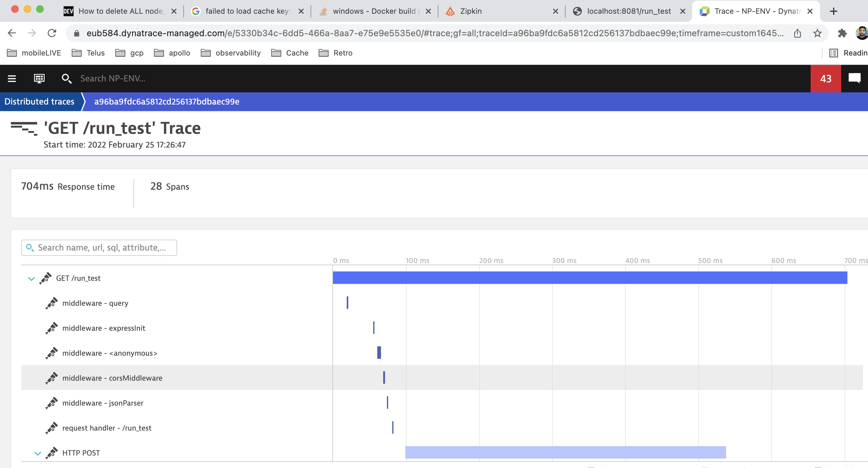Bookmark this page with the star icon
868x468 pixels.
(817, 33)
